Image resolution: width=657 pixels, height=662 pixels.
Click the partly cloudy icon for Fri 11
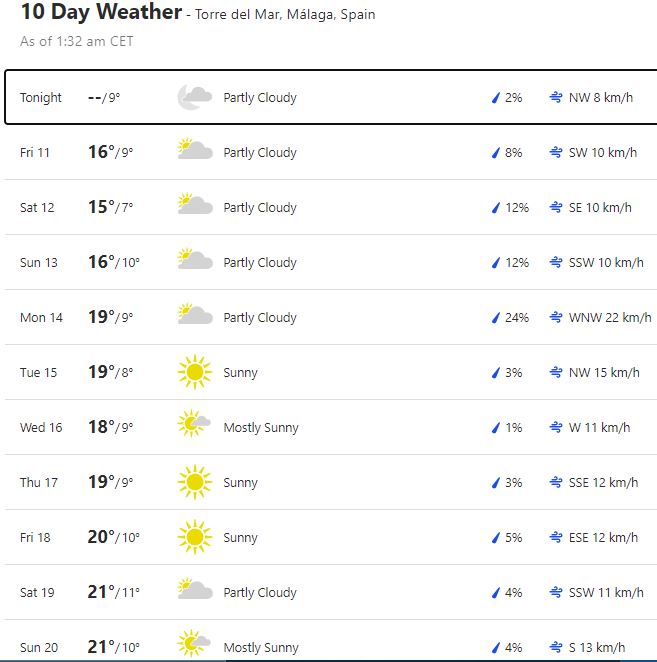coord(194,152)
